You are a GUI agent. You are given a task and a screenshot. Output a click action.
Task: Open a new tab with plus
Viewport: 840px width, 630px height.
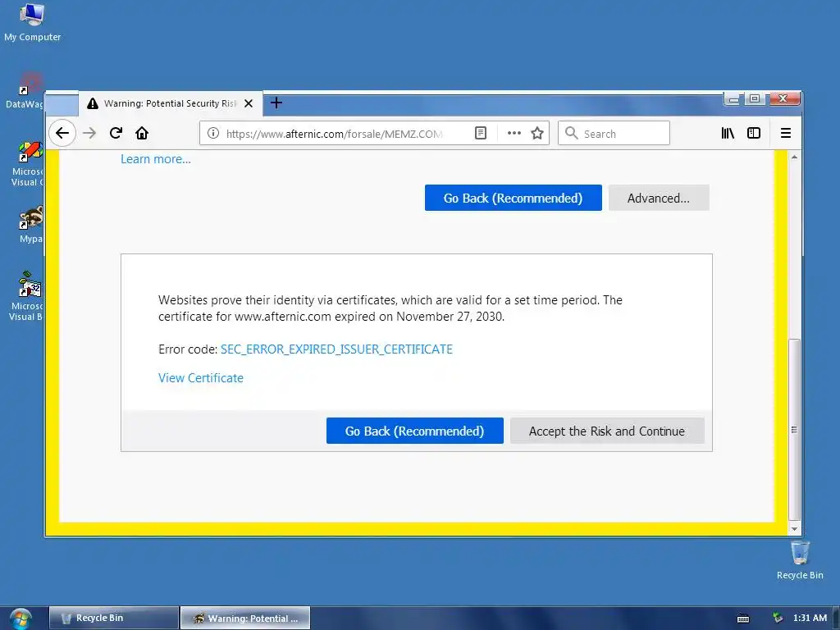click(276, 103)
